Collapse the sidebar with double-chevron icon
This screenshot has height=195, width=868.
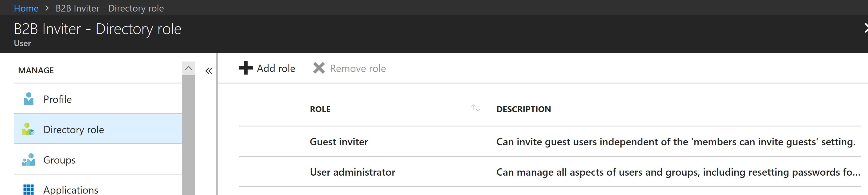click(x=209, y=71)
